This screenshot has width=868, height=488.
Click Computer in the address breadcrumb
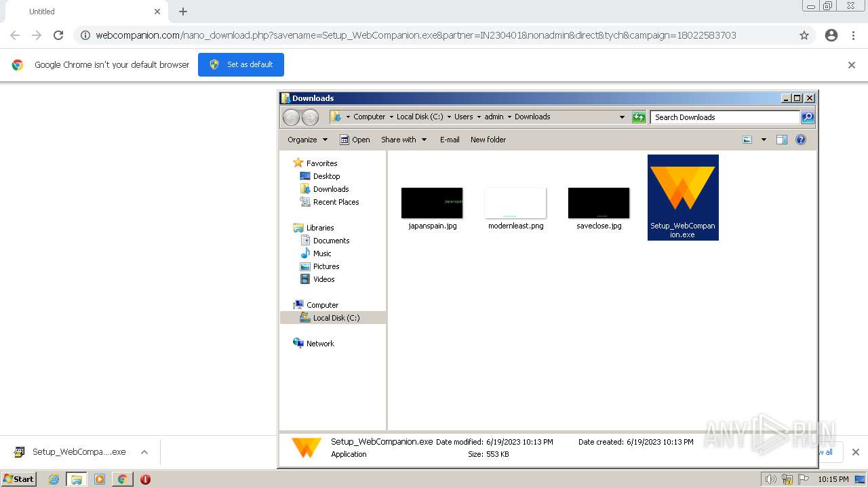pos(370,117)
